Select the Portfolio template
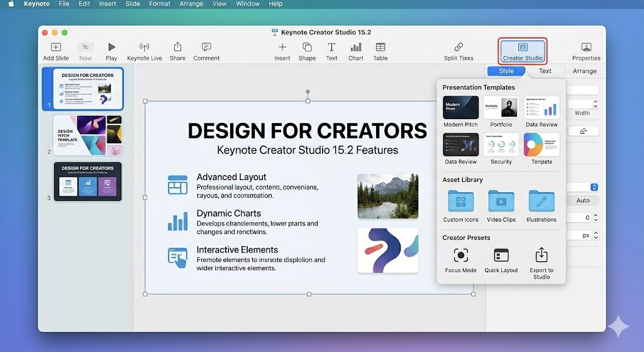The width and height of the screenshot is (644, 352). tap(501, 107)
